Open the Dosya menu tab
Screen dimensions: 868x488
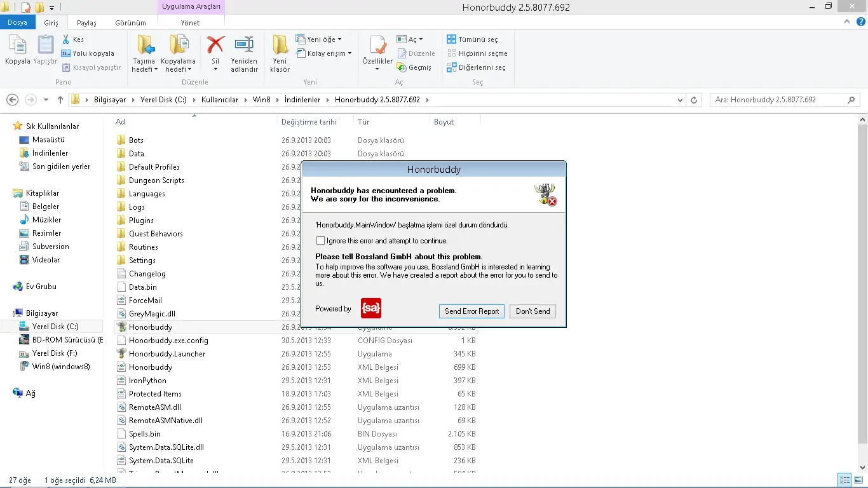(17, 22)
